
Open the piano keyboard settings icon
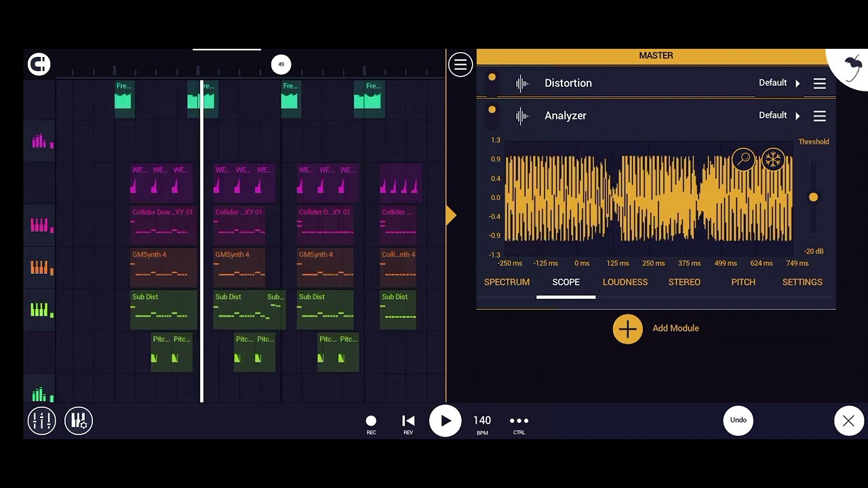pyautogui.click(x=79, y=421)
